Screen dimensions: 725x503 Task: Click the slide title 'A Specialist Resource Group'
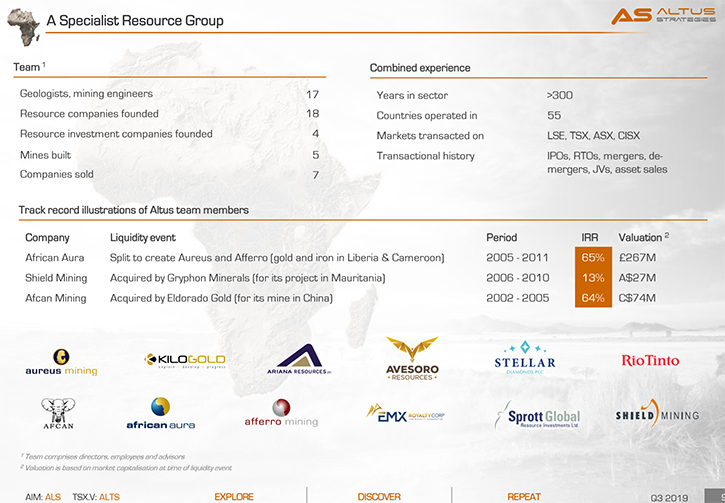(x=135, y=21)
